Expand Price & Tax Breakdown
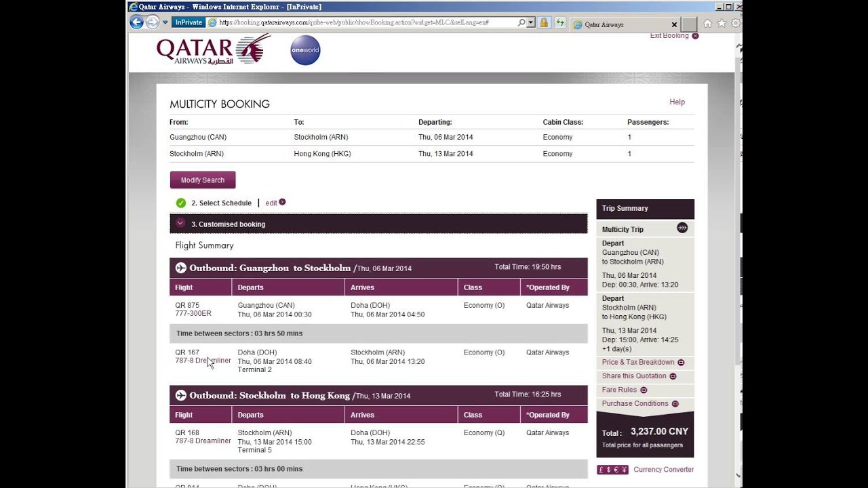 643,362
